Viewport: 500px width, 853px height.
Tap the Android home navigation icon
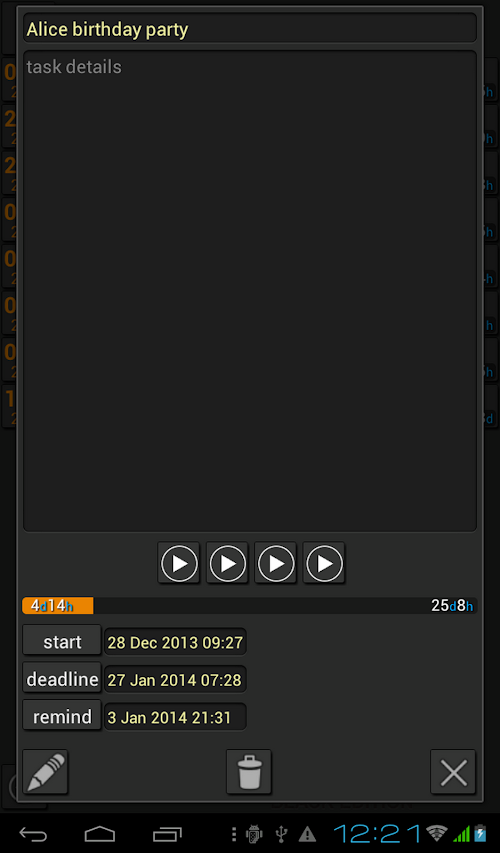coord(100,834)
